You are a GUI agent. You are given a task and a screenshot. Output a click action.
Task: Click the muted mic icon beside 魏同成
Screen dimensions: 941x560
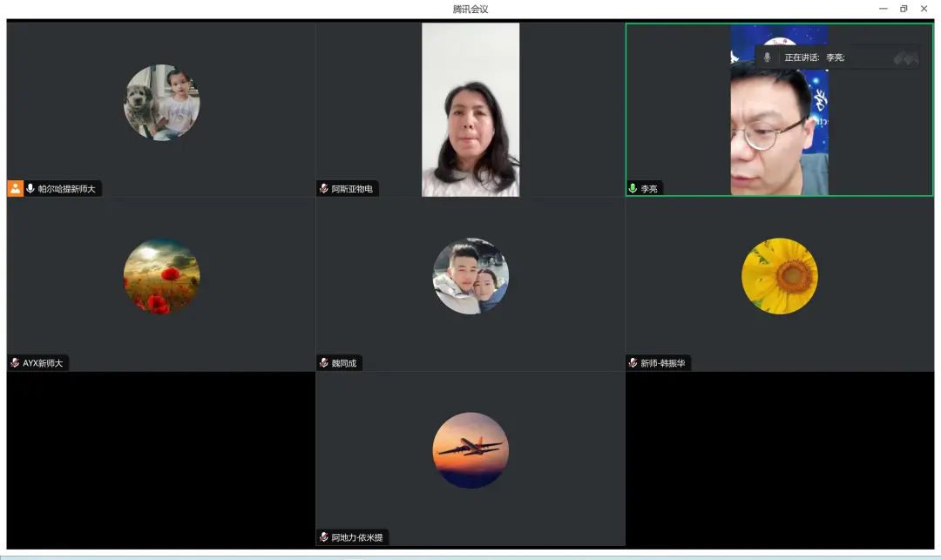tap(324, 363)
